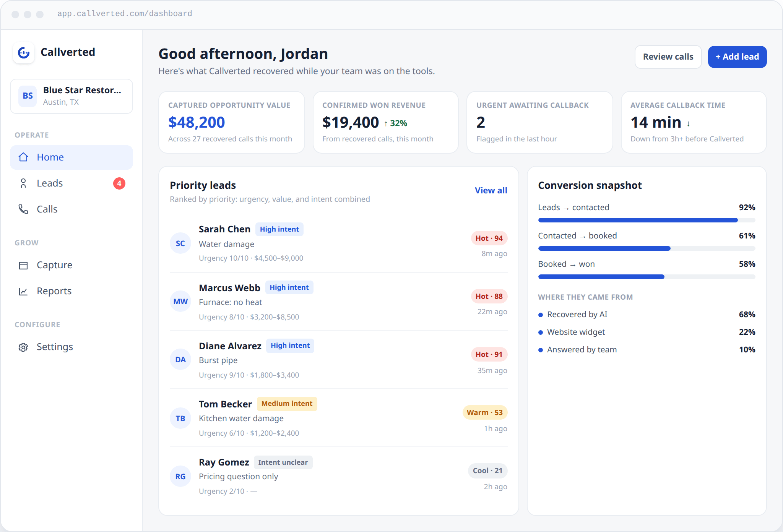
Task: Click Diane Alvarez's High intent tag
Action: coord(290,345)
